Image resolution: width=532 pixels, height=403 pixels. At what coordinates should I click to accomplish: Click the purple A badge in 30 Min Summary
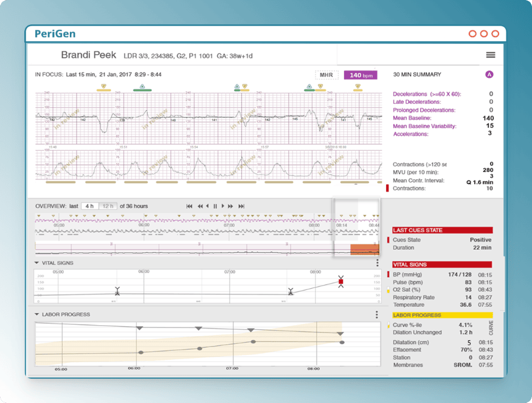489,75
